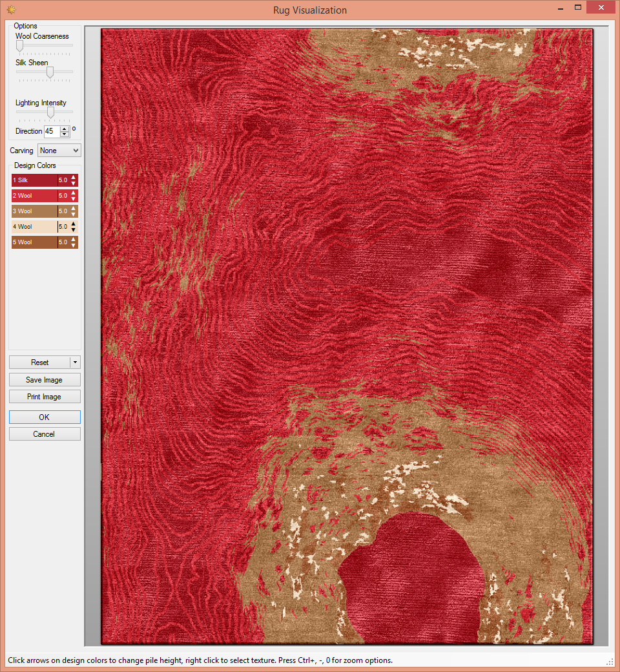The height and width of the screenshot is (672, 620).
Task: Lower pile height of 5 Wool
Action: click(x=74, y=246)
